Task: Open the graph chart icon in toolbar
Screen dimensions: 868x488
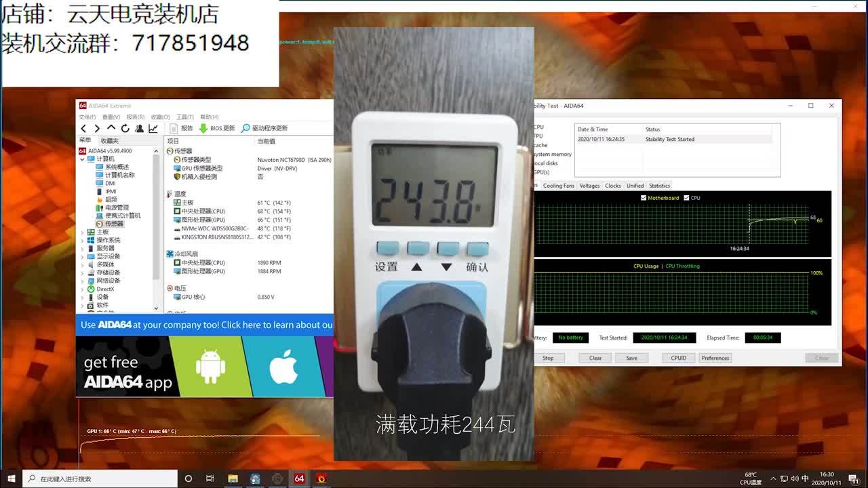Action: 153,128
